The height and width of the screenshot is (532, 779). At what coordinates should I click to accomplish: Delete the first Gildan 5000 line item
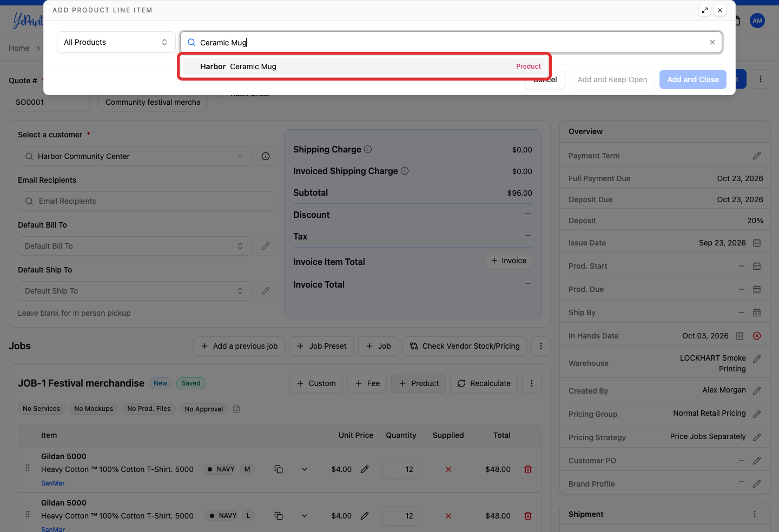click(x=528, y=469)
